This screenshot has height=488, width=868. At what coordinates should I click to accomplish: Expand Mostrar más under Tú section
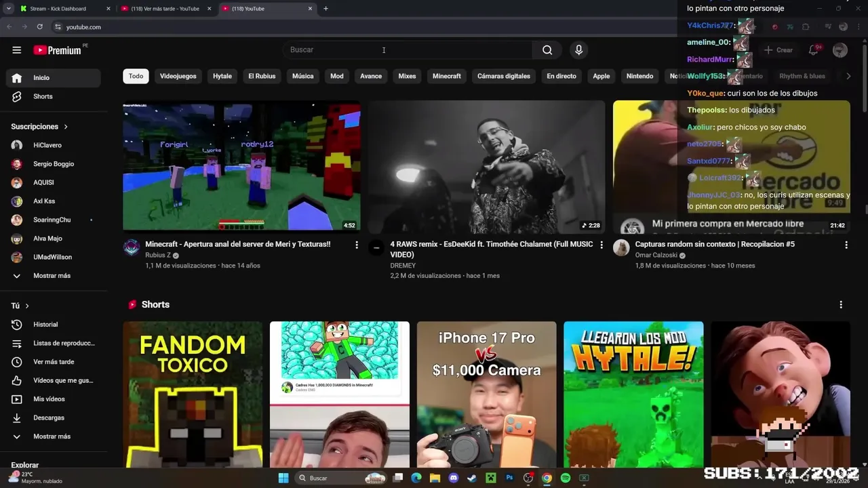click(54, 436)
